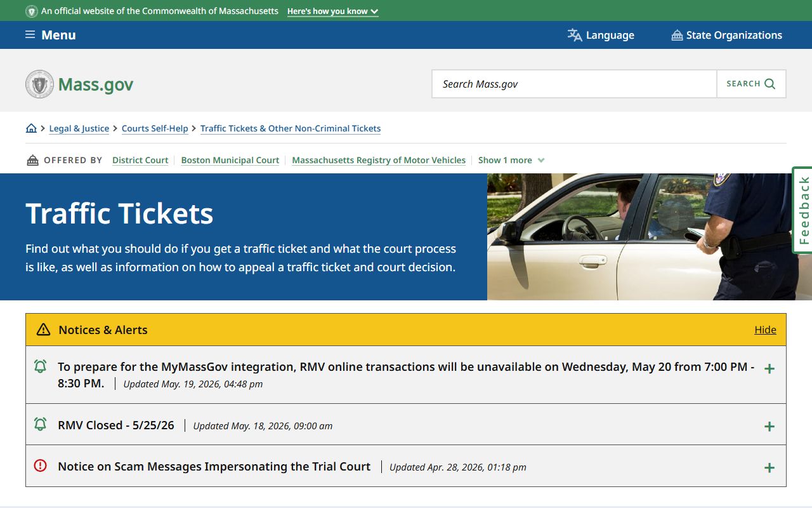The width and height of the screenshot is (812, 508).
Task: Click the State Organizations building icon
Action: 677,35
